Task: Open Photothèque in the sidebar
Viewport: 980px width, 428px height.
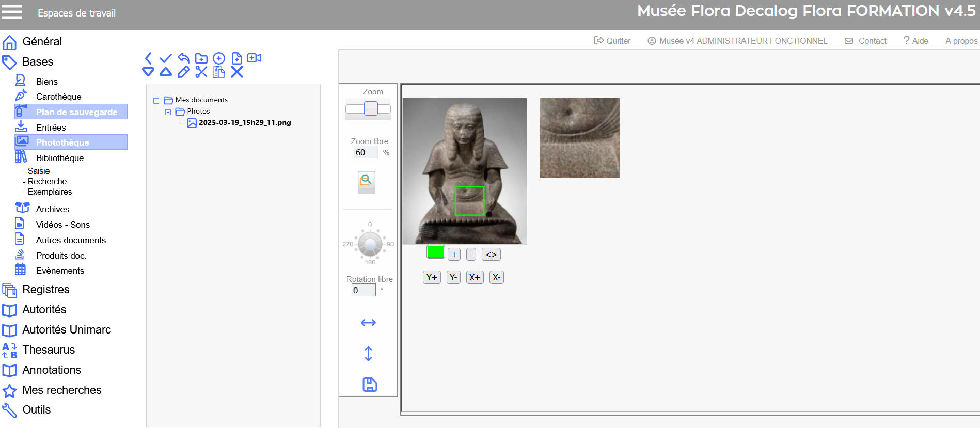Action: click(x=62, y=142)
